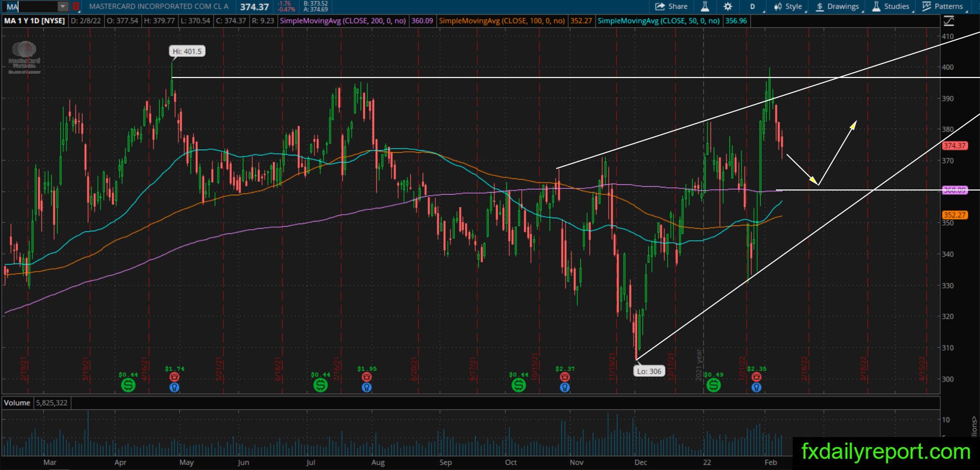Click the MA 1 Y 1D [NYSE] chart title
The image size is (980, 470).
tap(35, 21)
